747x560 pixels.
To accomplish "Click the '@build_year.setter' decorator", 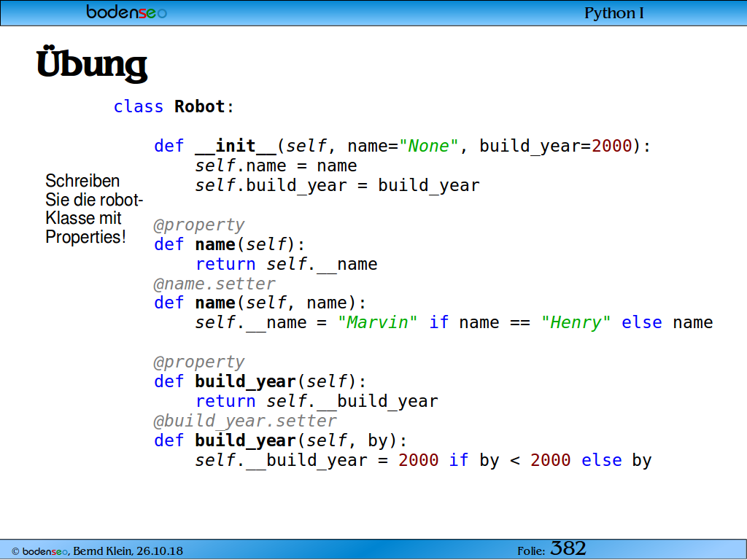I will [x=245, y=421].
